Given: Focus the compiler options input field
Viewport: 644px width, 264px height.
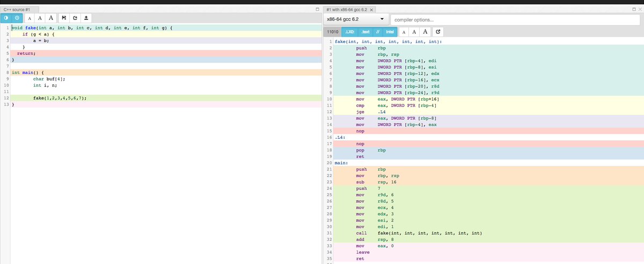Looking at the screenshot, I should click(515, 20).
